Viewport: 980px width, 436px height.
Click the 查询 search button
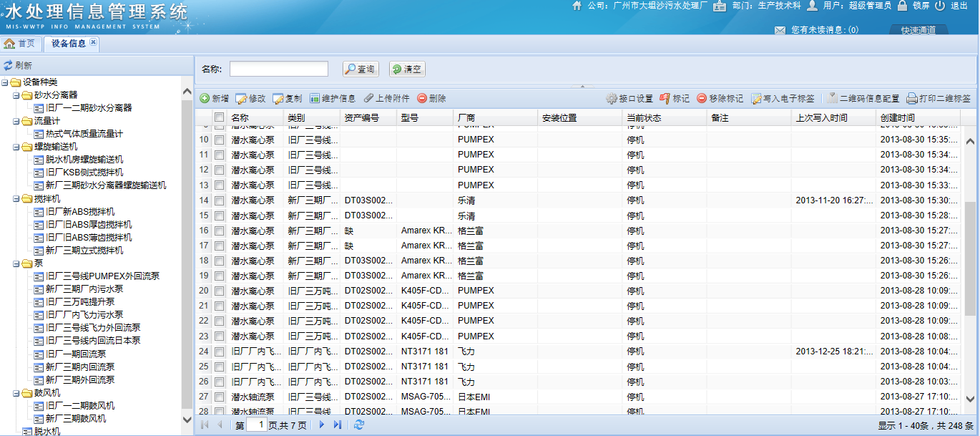coord(360,69)
